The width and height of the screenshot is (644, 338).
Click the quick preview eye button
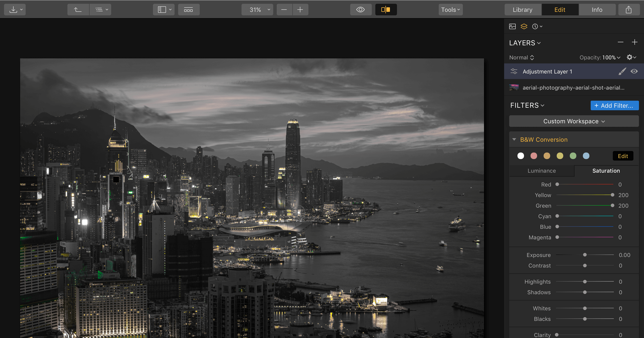pyautogui.click(x=361, y=9)
